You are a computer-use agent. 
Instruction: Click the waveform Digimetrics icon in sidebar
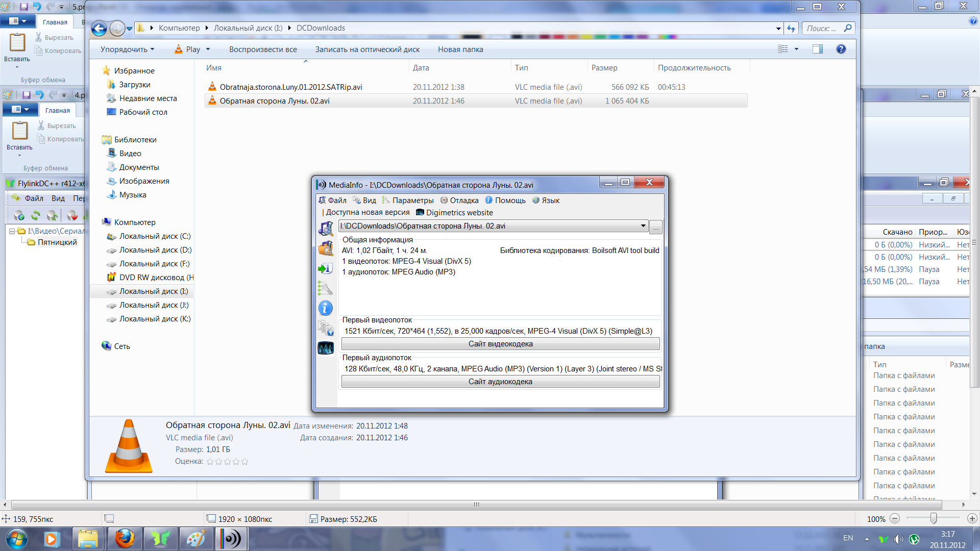(325, 348)
